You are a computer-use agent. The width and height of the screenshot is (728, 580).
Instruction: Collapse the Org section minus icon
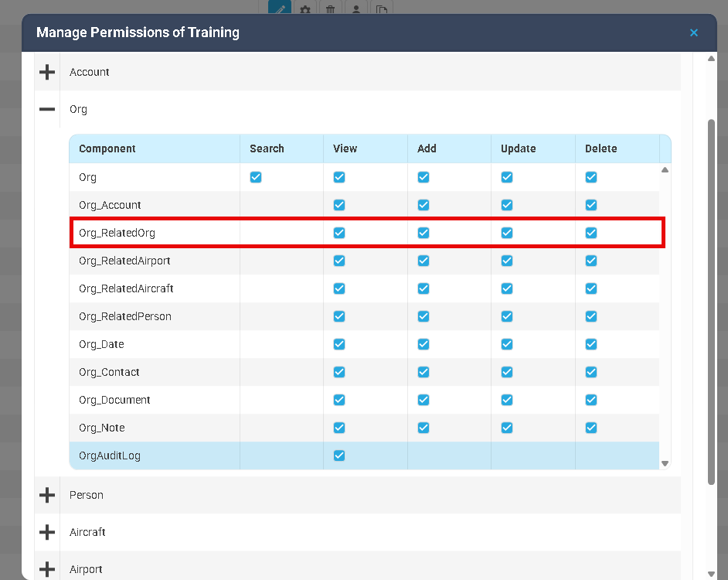click(x=47, y=110)
